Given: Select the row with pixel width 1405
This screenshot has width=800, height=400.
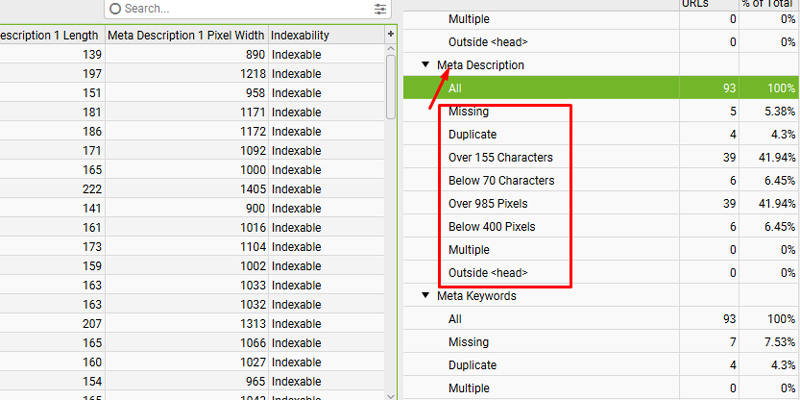Looking at the screenshot, I should pos(200,189).
